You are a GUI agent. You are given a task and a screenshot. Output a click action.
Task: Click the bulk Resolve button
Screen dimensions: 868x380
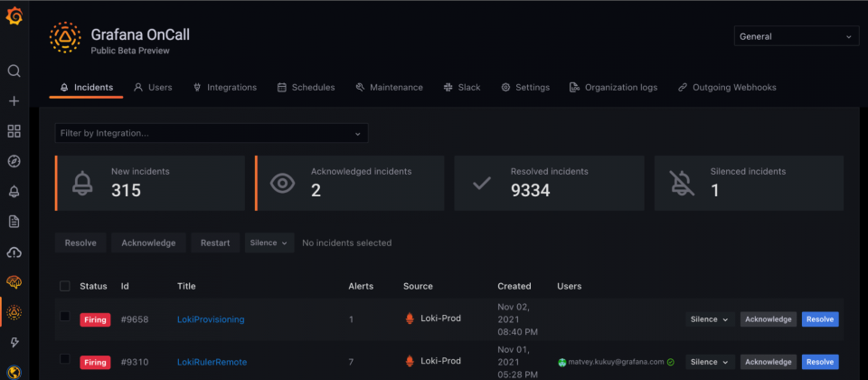(x=80, y=242)
